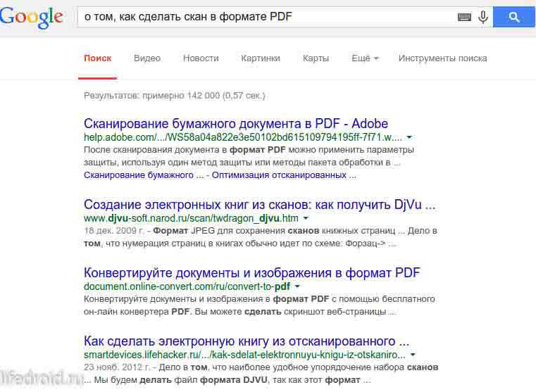
Task: Click the Google logo
Action: 32,17
